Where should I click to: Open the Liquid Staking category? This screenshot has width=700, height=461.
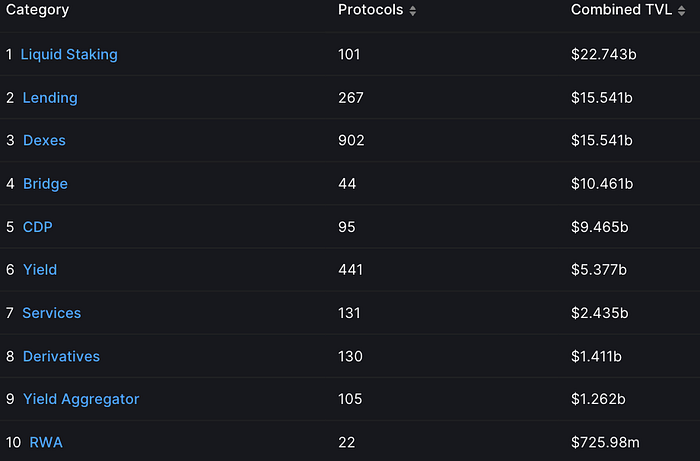coord(69,54)
